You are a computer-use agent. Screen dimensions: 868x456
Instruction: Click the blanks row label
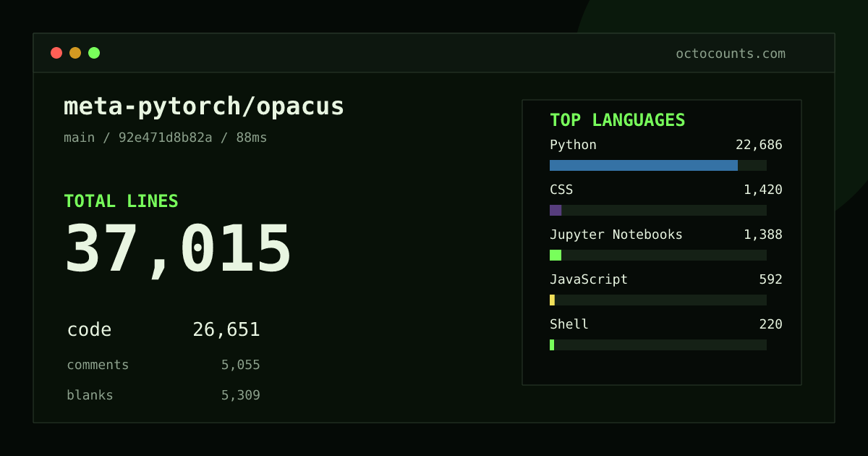coord(90,395)
